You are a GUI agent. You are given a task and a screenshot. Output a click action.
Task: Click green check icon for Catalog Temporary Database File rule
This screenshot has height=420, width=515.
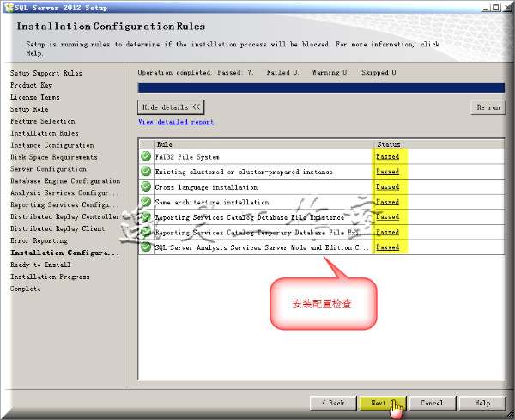point(146,232)
